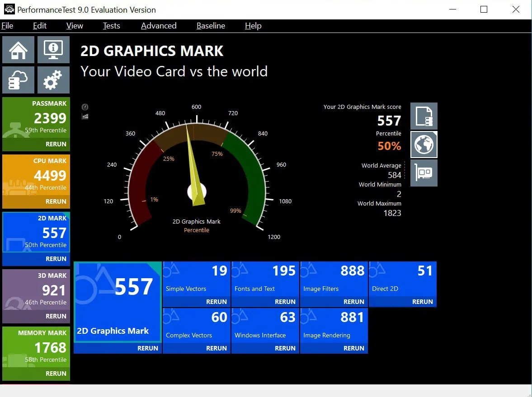Click the Home icon in sidebar
This screenshot has height=397, width=532.
point(18,50)
